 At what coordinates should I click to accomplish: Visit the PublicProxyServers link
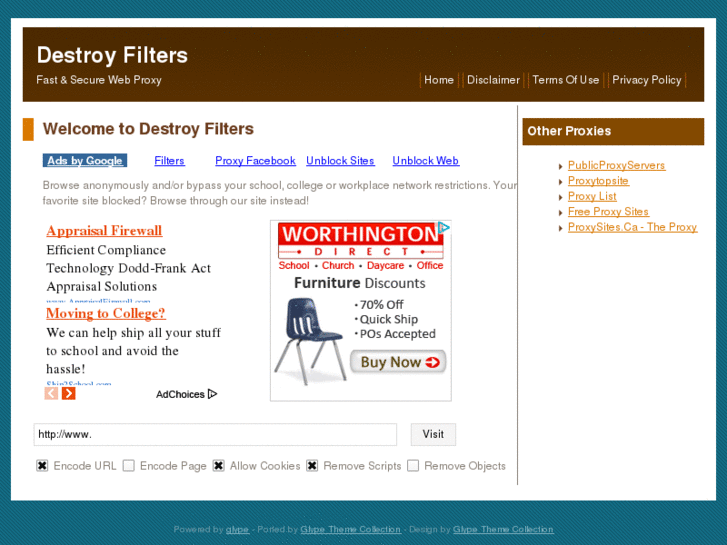(617, 165)
